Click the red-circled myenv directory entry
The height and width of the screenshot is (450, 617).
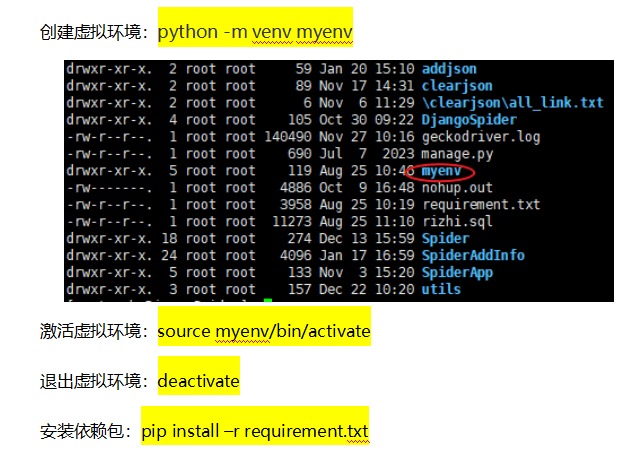tap(442, 171)
